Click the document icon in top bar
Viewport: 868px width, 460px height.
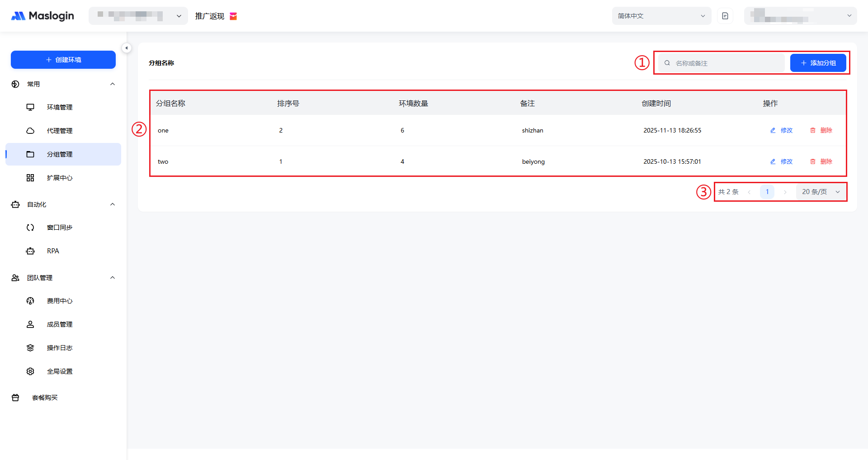pyautogui.click(x=725, y=16)
